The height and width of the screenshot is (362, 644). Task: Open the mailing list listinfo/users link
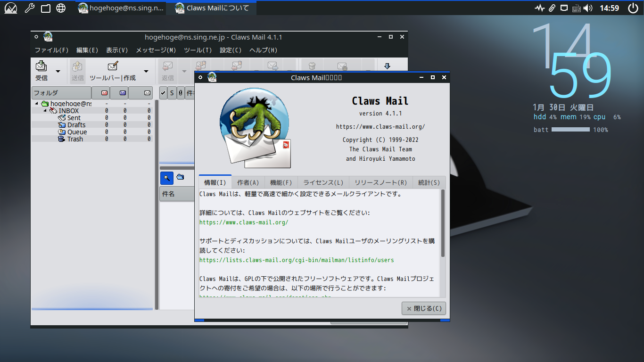[297, 260]
